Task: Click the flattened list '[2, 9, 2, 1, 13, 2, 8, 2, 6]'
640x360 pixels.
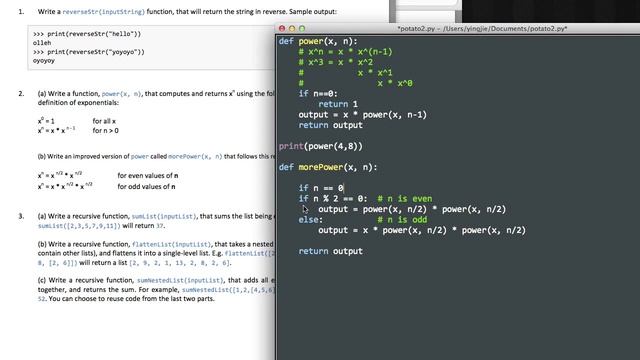Action: pyautogui.click(x=179, y=263)
